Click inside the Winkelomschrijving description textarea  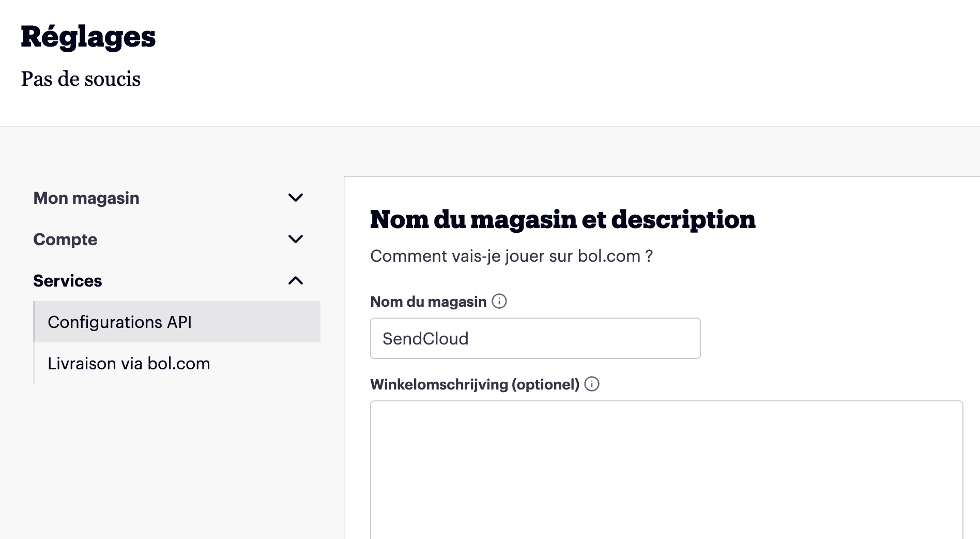pos(667,470)
